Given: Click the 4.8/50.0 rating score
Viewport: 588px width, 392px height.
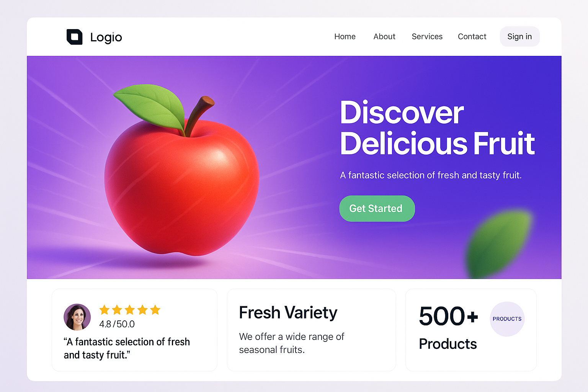Looking at the screenshot, I should tap(117, 324).
